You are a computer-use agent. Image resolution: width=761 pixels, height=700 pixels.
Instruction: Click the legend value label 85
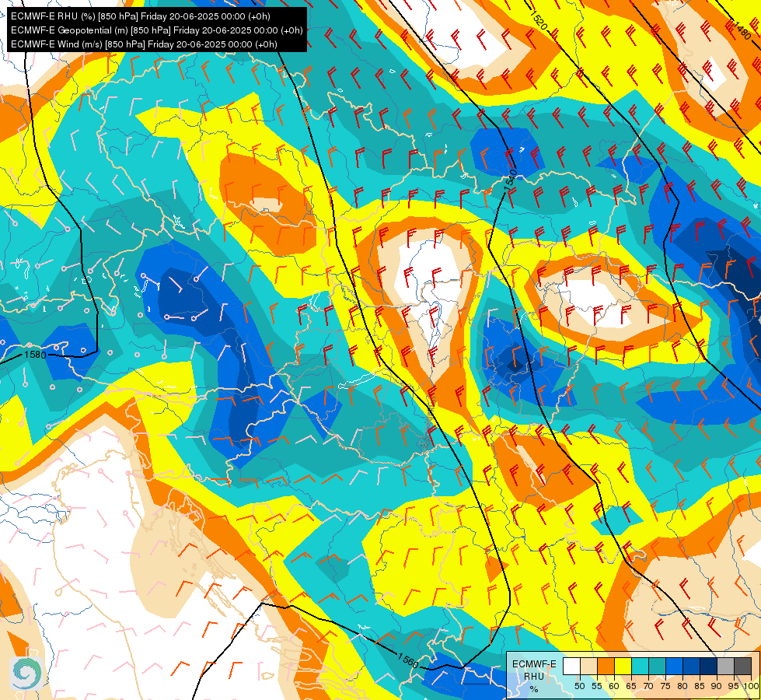(700, 686)
